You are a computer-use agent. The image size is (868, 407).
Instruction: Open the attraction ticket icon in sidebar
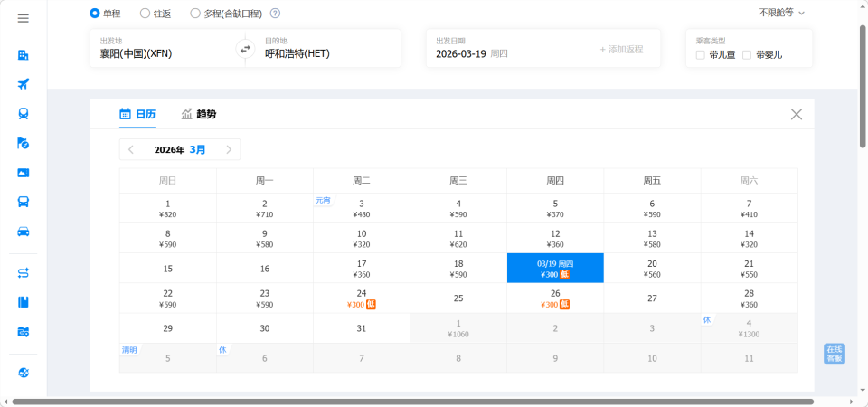coord(24,173)
